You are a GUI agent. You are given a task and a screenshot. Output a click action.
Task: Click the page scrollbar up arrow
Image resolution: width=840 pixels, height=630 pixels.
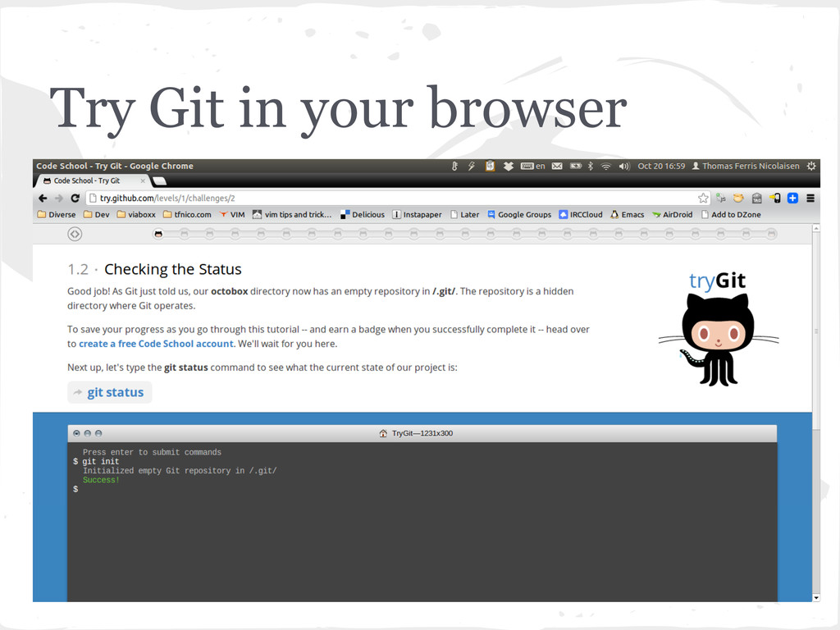pos(816,228)
